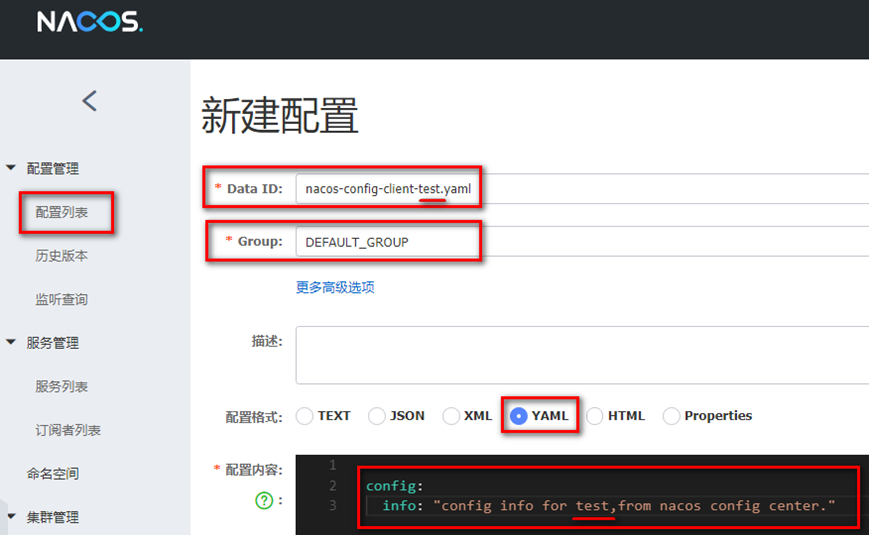Collapse the 服务管理 menu section
Screen dimensions: 869x535
[52, 343]
